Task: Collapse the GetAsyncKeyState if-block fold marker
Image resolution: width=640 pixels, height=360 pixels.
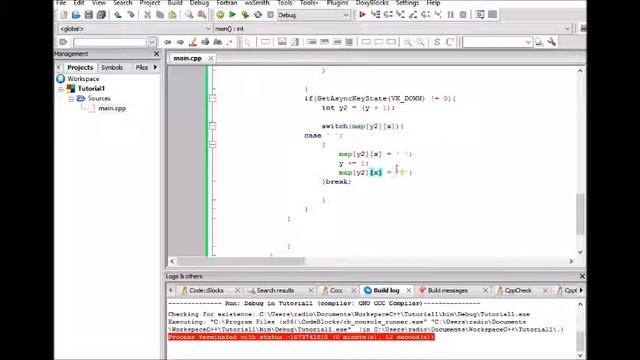Action: (x=213, y=98)
